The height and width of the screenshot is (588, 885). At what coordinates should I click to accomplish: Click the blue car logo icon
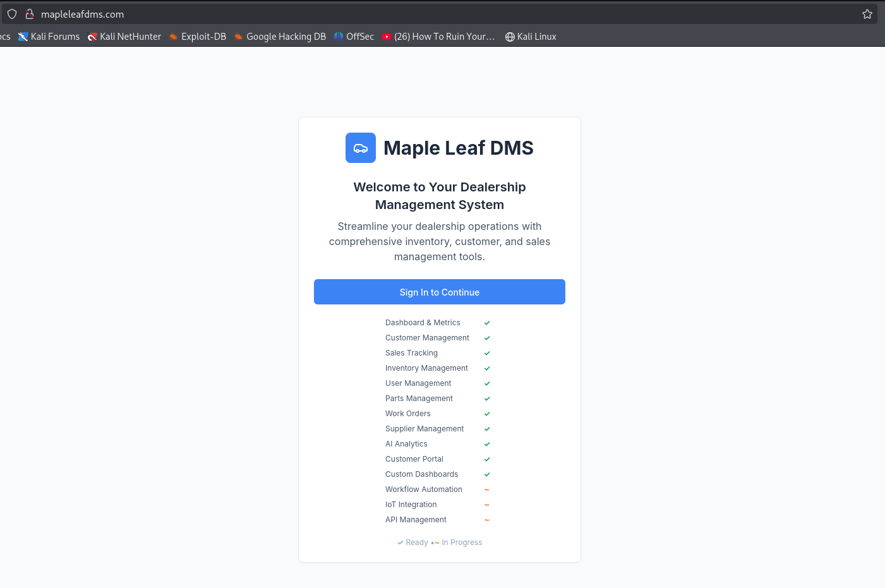point(360,148)
